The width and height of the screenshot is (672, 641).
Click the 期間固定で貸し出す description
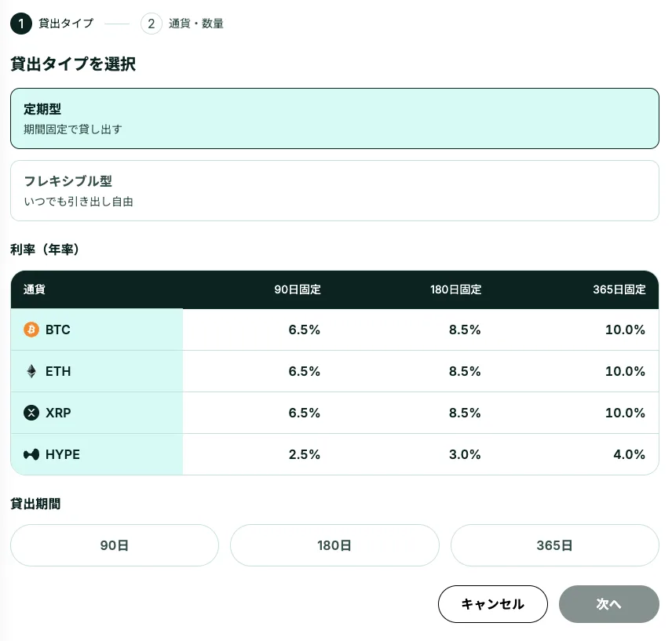pyautogui.click(x=73, y=129)
